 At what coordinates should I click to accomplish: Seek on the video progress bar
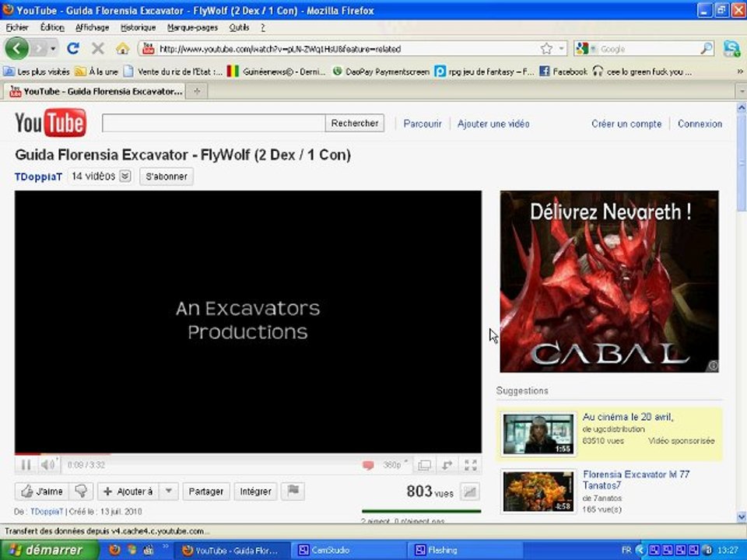(247, 454)
